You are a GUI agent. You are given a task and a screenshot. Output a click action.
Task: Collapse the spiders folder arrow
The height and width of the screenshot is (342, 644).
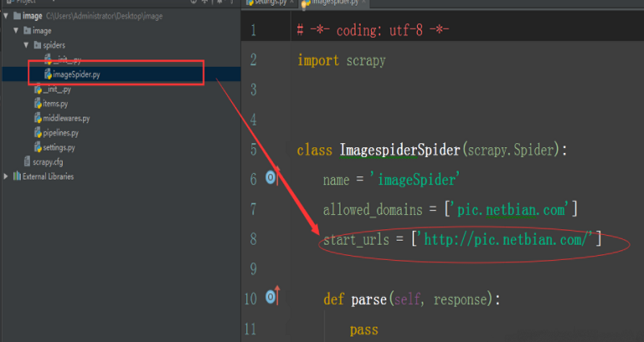pos(27,45)
